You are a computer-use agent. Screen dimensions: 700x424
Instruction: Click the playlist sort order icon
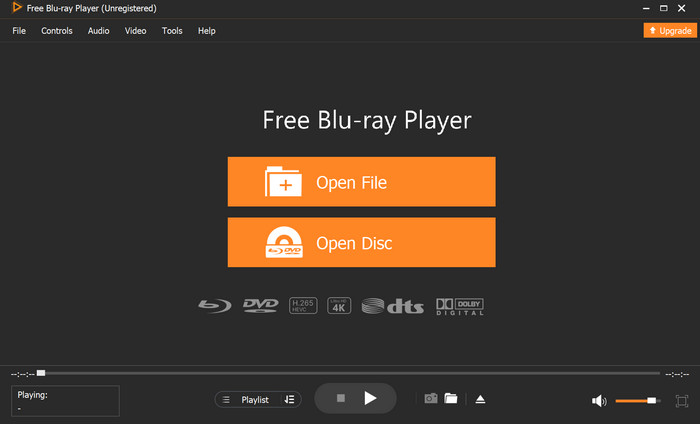[x=289, y=399]
